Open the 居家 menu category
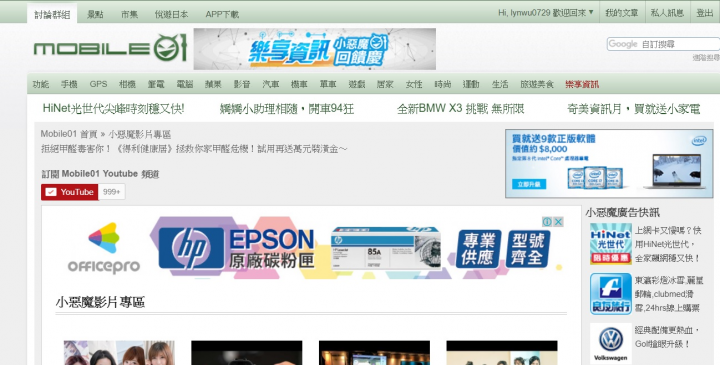 [385, 84]
